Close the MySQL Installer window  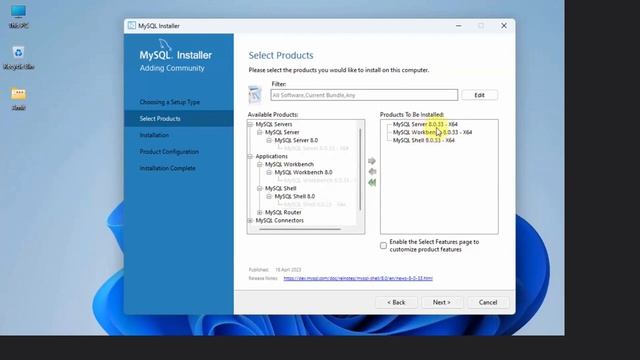504,26
